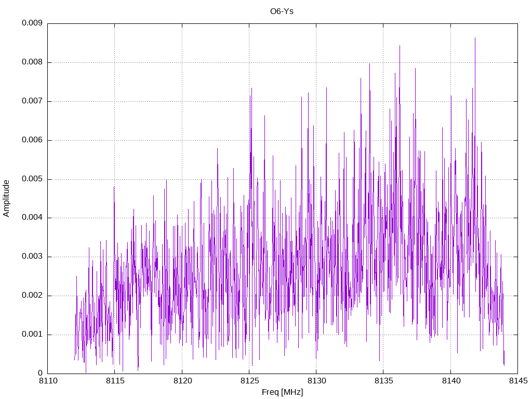Click the 8130 x-axis tick label
532x399 pixels.
pyautogui.click(x=316, y=381)
